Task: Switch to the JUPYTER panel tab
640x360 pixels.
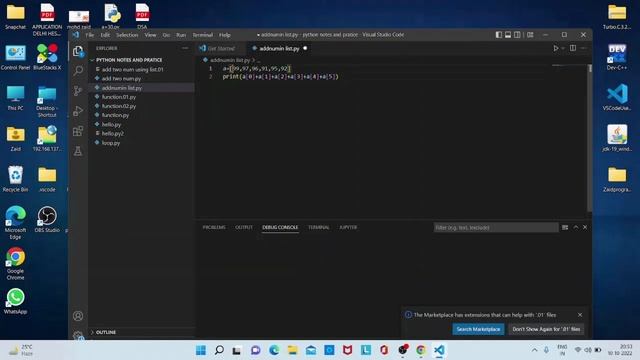Action: 348,227
